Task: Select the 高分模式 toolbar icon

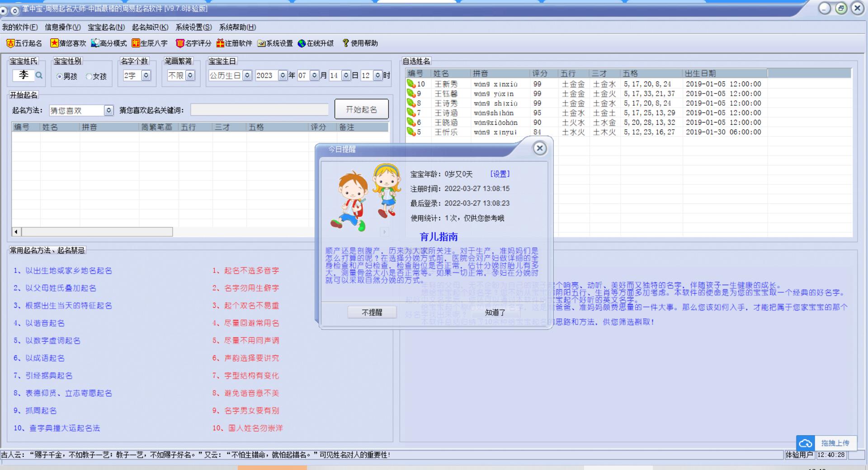Action: coord(95,43)
